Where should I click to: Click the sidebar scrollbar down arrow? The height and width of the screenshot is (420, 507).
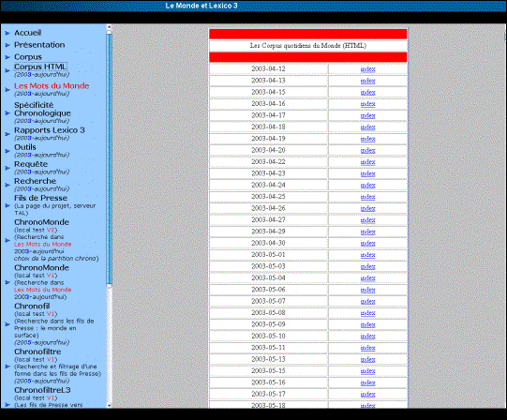point(109,405)
